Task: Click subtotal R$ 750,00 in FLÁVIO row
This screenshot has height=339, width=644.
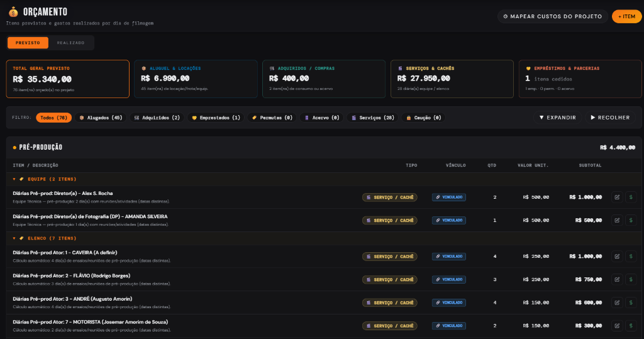Action: pyautogui.click(x=589, y=279)
